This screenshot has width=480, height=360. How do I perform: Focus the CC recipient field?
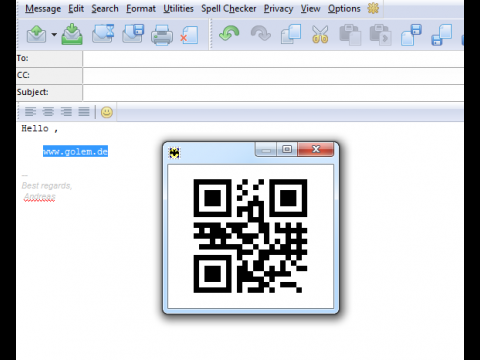click(273, 76)
